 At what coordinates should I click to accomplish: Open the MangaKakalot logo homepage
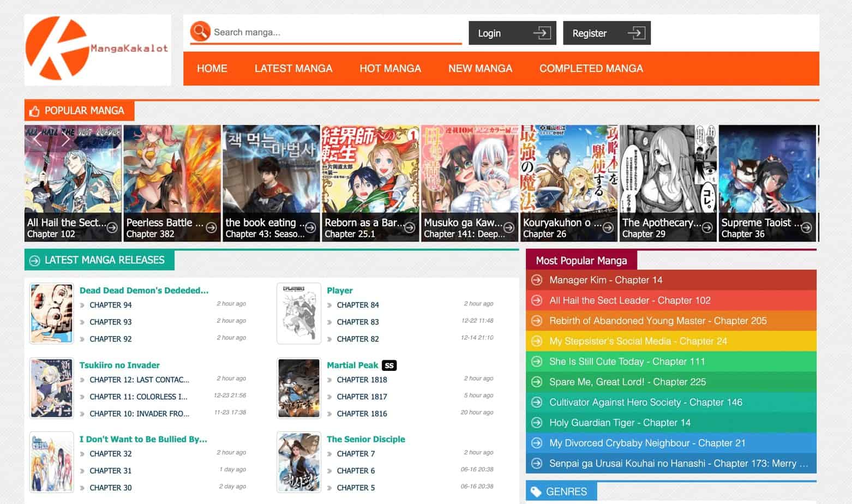98,50
